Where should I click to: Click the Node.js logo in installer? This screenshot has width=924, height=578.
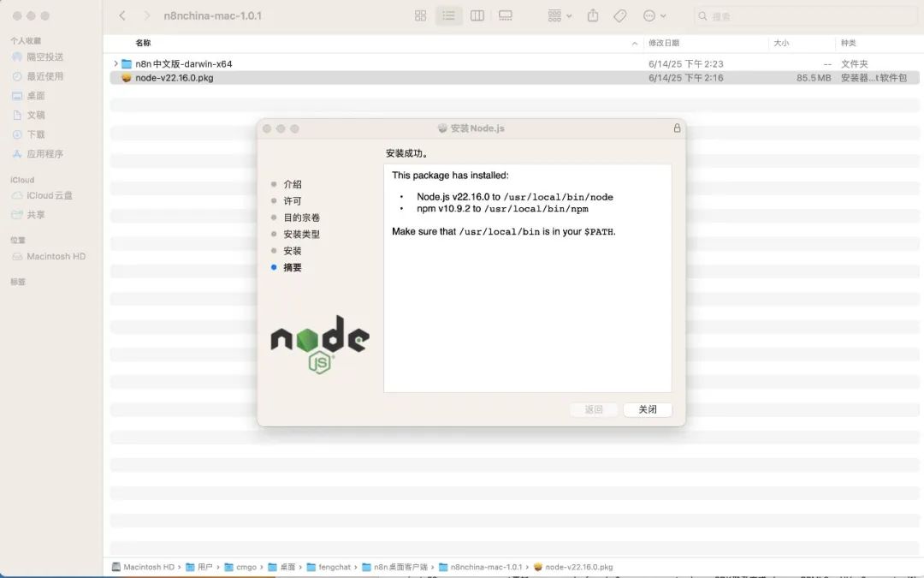pos(320,345)
